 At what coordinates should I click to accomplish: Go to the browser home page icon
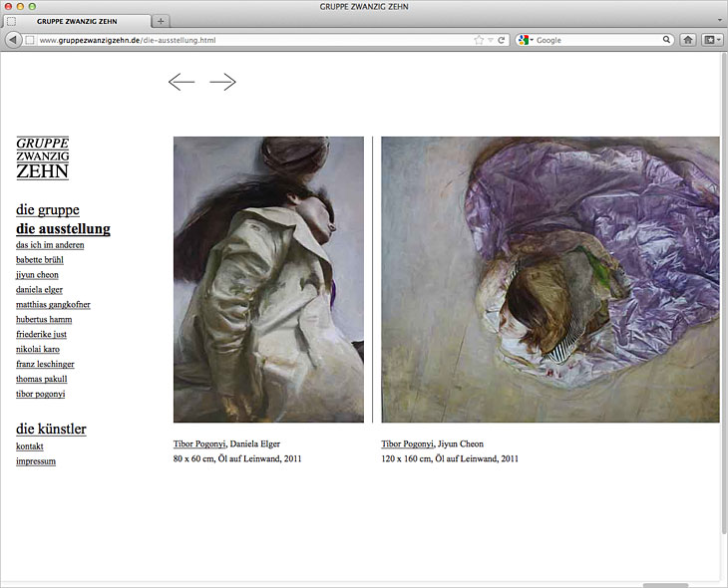coord(688,40)
